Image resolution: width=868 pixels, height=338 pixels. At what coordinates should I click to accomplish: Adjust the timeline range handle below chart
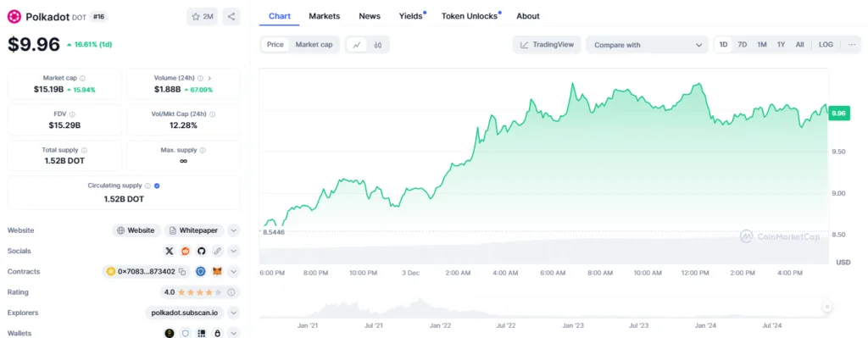click(x=826, y=307)
